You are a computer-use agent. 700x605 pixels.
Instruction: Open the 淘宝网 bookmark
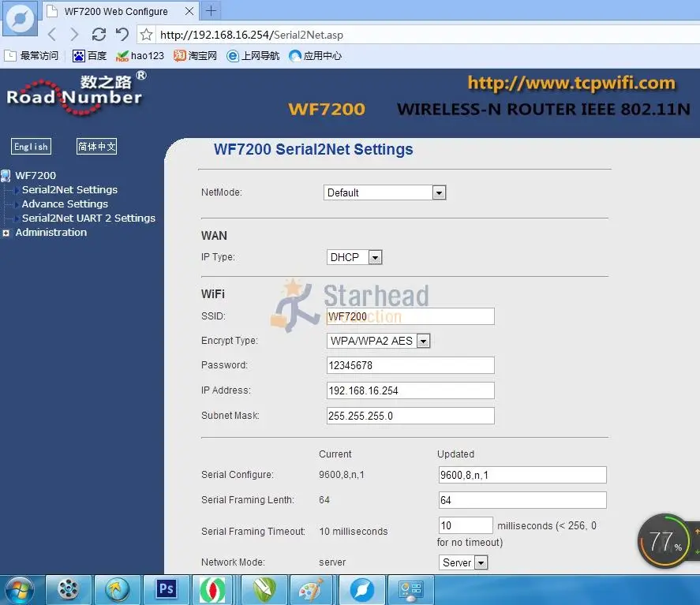195,56
